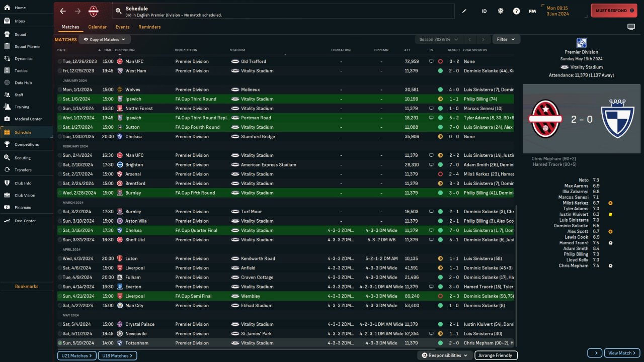Click the Wolves club badge
The height and width of the screenshot is (362, 644).
pos(120,89)
